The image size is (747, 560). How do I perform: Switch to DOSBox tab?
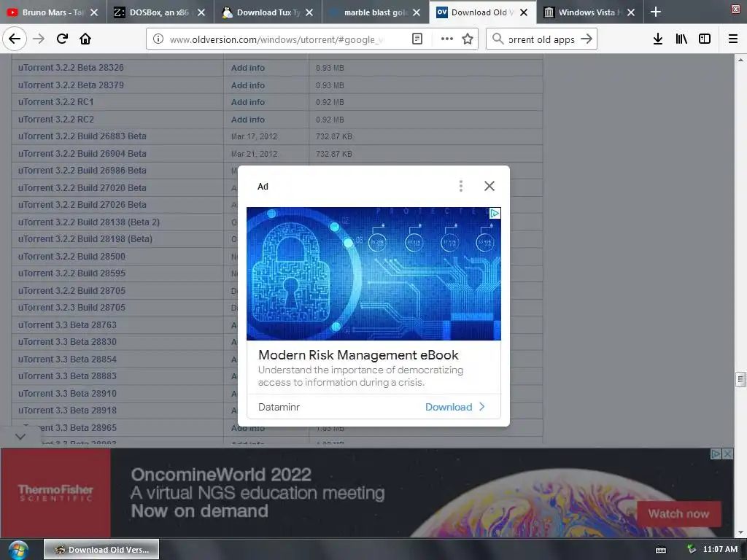pos(160,12)
